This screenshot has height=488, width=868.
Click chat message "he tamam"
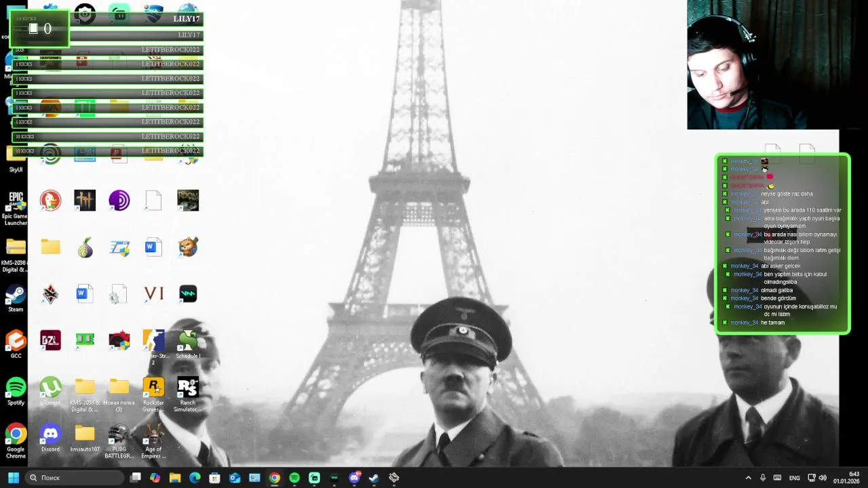click(772, 323)
